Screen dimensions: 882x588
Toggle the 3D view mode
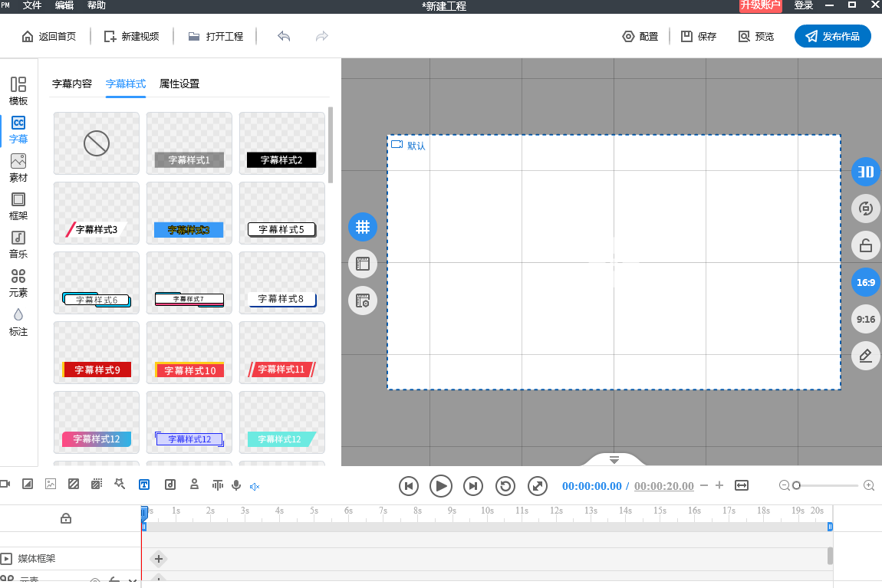coord(865,172)
